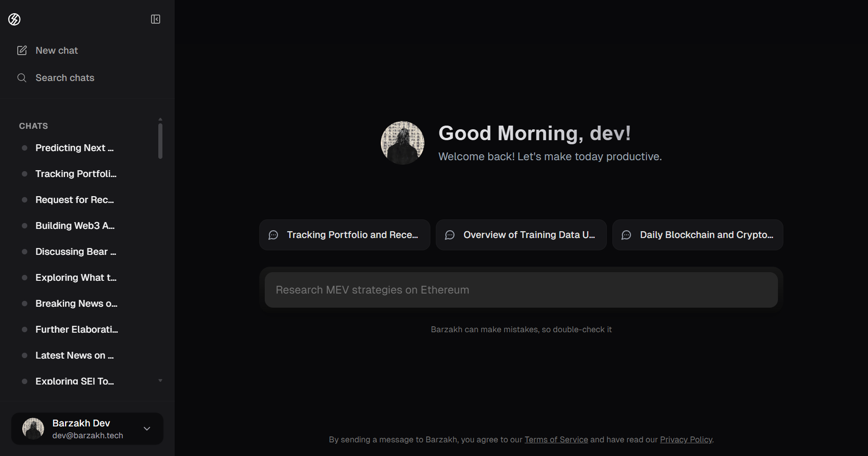868x456 pixels.
Task: Click chat bubble icon on Overview of Training suggestion
Action: pyautogui.click(x=450, y=235)
